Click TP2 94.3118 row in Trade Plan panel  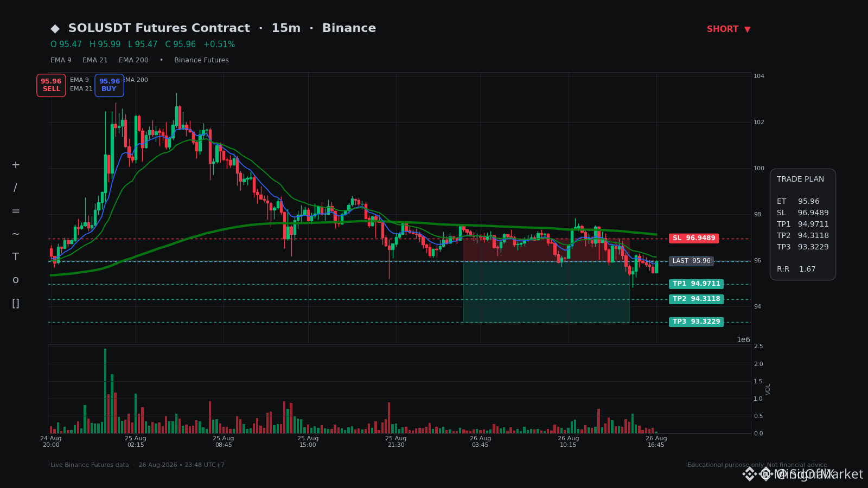(x=803, y=236)
